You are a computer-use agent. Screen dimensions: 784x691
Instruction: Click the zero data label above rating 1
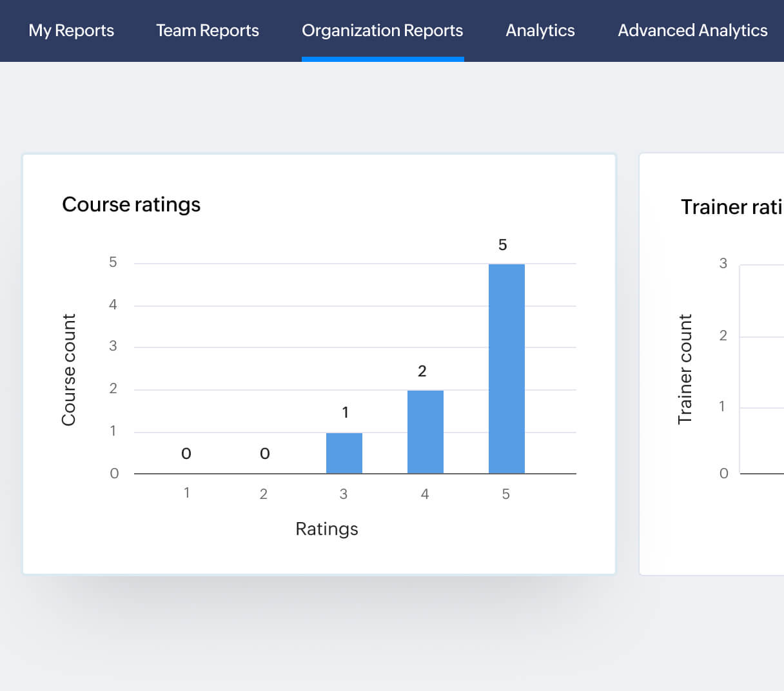click(186, 454)
